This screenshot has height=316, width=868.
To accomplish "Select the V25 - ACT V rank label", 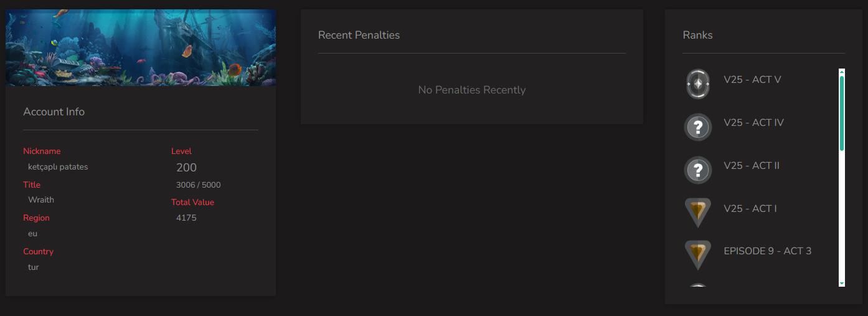I will (x=752, y=80).
